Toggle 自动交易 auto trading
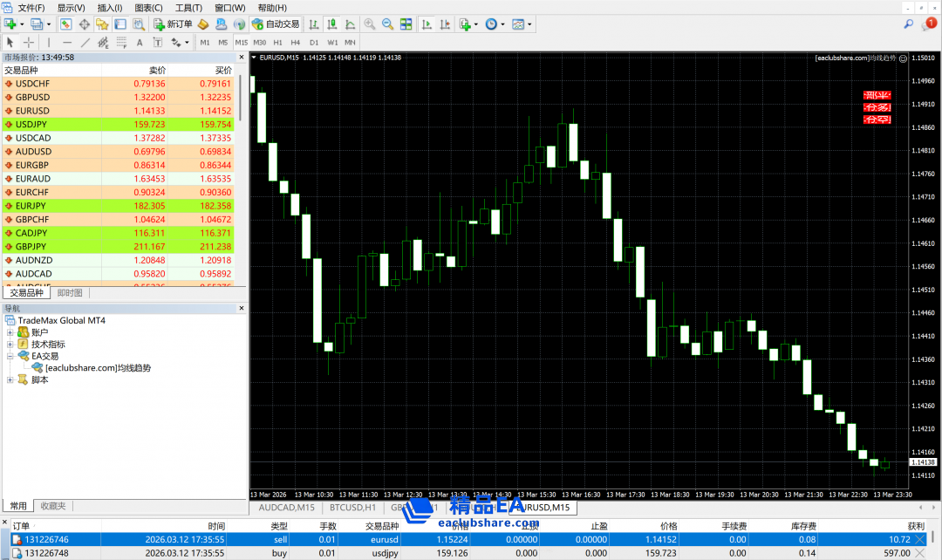 pos(276,24)
